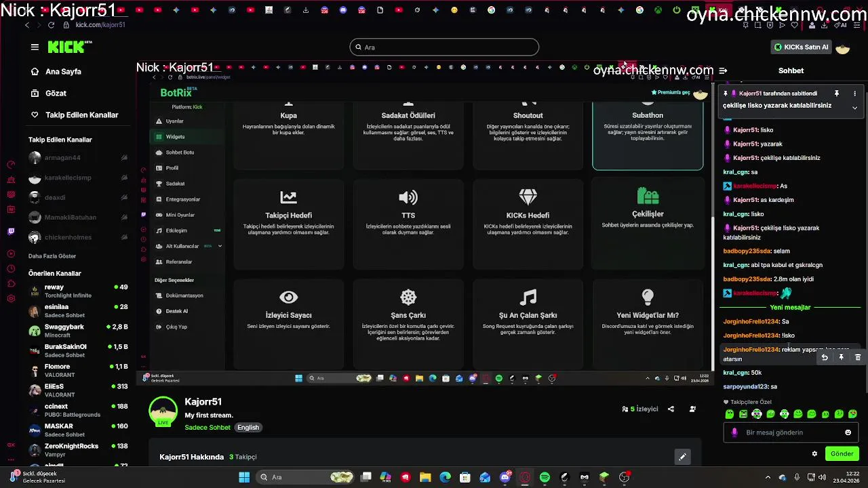Click the Sadece Sohbet category link
Image resolution: width=868 pixels, height=488 pixels.
click(208, 428)
